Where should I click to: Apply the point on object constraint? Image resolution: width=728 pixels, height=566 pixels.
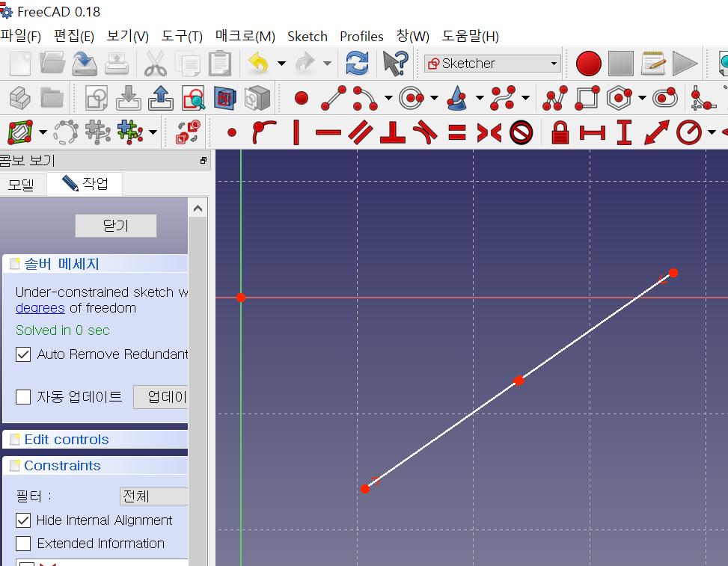(263, 132)
